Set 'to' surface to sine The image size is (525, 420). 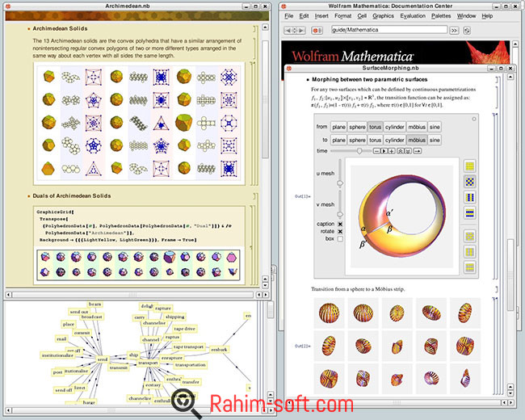click(x=435, y=140)
